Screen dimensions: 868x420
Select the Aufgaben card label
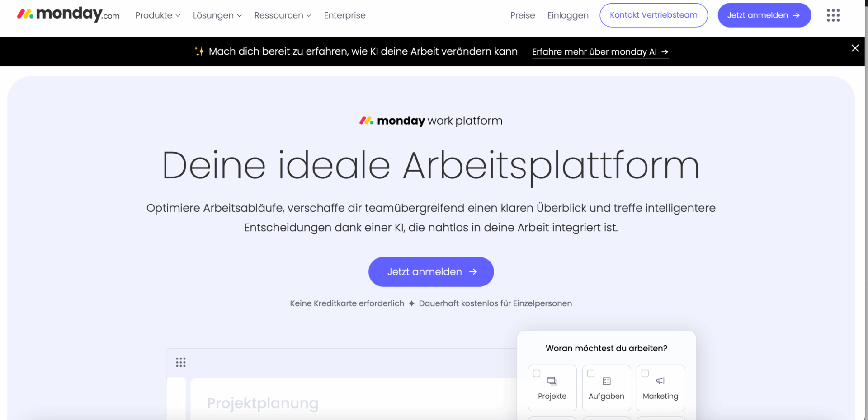coord(606,396)
